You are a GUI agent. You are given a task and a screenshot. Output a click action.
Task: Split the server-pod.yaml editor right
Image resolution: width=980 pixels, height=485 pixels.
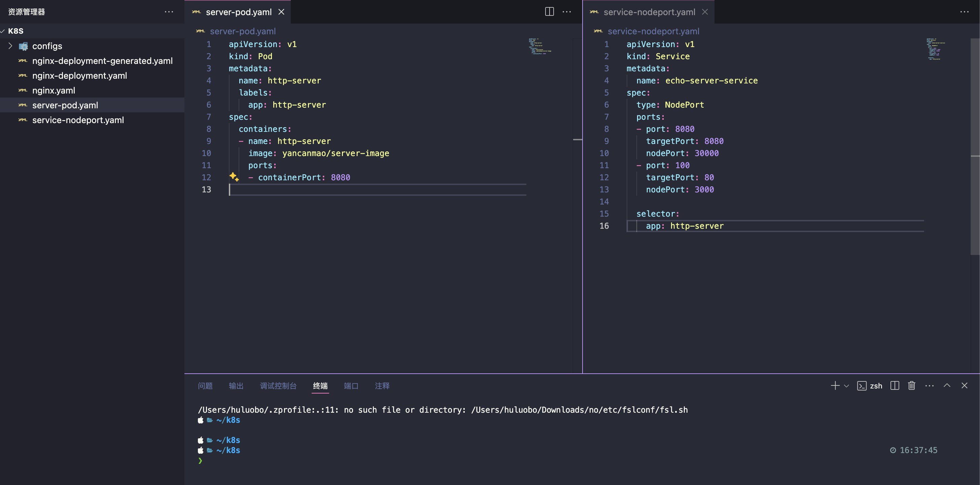tap(549, 12)
